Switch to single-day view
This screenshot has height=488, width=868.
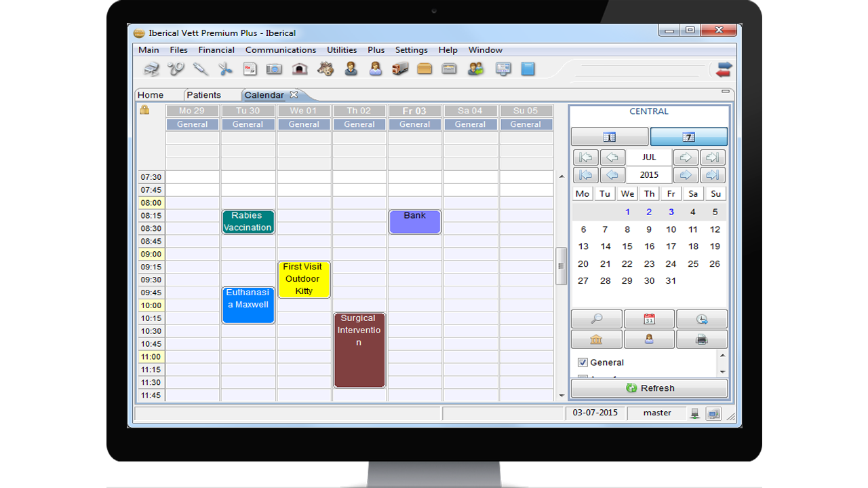(609, 137)
